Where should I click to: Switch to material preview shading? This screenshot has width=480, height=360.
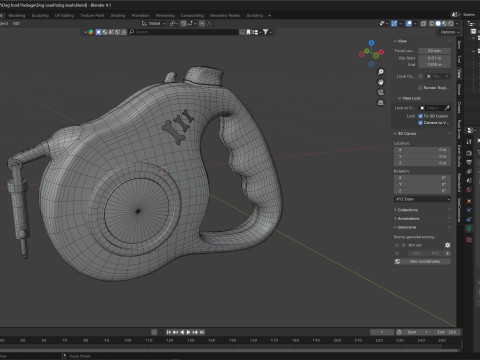(x=444, y=24)
